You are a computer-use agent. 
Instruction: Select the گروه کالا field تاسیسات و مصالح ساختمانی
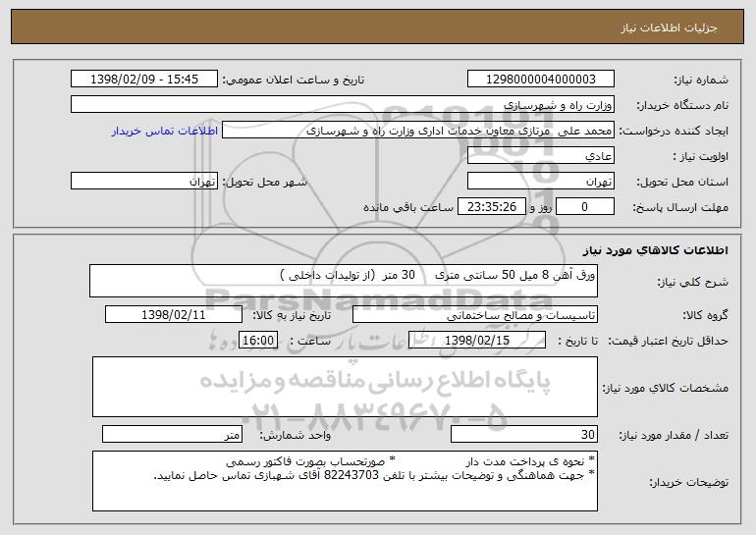coord(475,315)
